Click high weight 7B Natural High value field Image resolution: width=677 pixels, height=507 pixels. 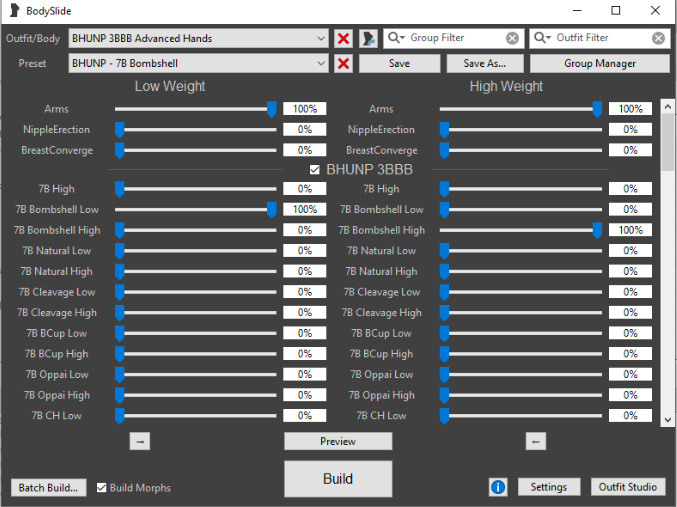coord(630,271)
